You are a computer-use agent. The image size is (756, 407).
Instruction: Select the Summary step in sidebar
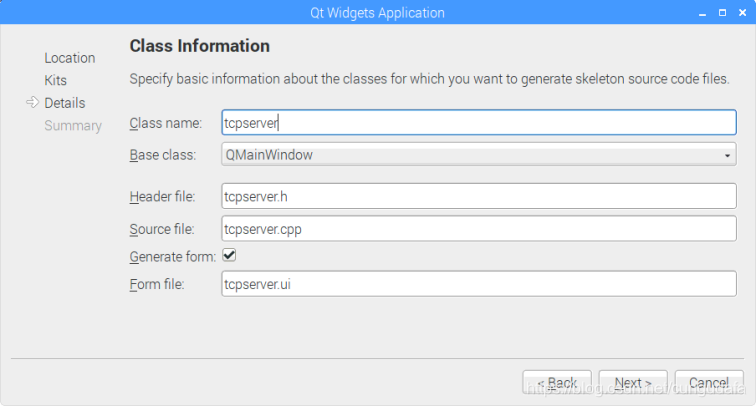tap(73, 125)
